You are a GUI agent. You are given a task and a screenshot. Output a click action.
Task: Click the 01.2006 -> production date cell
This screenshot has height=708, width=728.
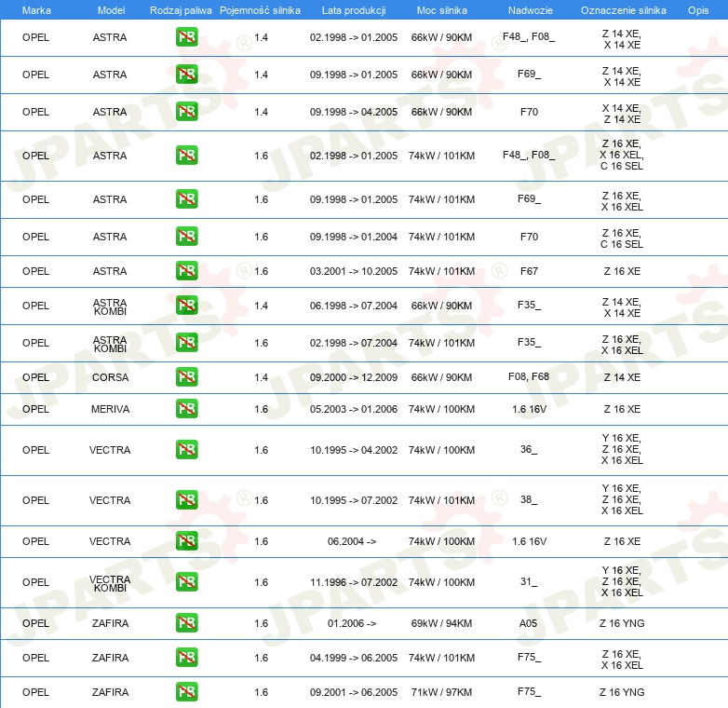pos(352,623)
